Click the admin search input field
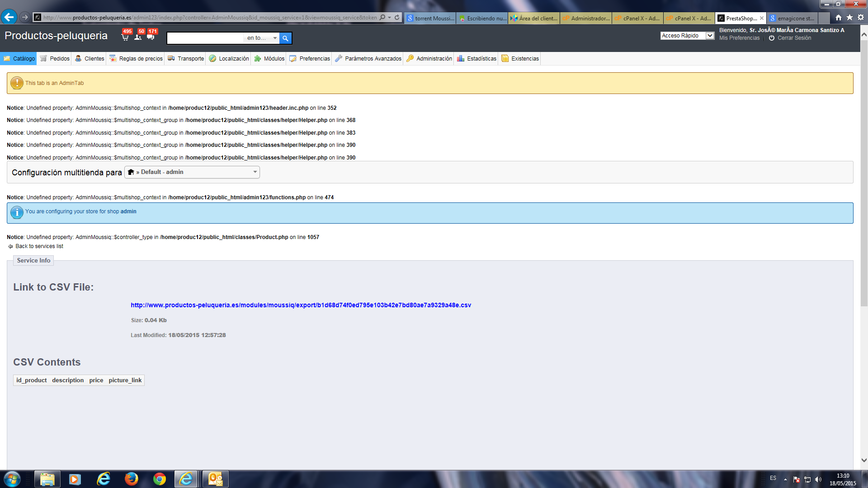Screen dimensions: 868x488 click(205, 38)
